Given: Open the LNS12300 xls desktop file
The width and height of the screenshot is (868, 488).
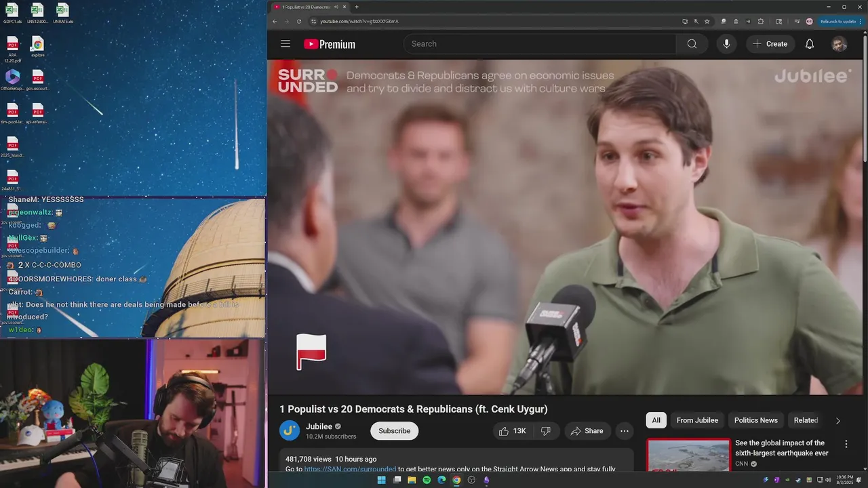Looking at the screenshot, I should [37, 14].
